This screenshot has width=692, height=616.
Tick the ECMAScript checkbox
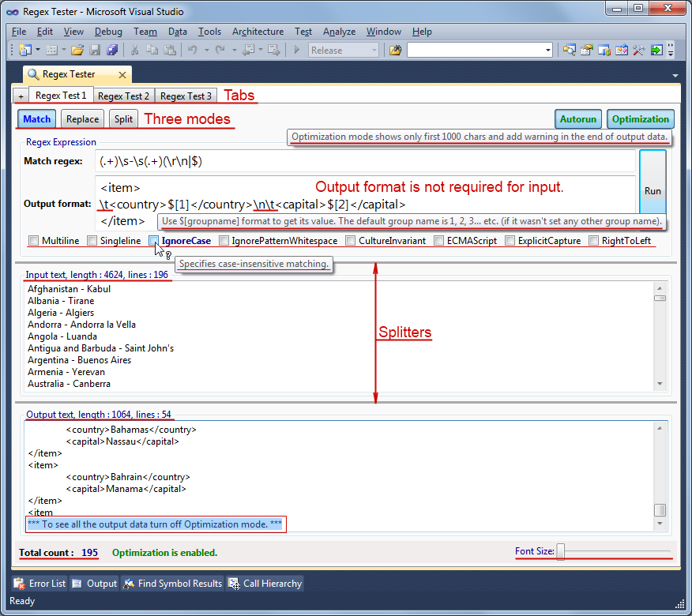pos(438,241)
